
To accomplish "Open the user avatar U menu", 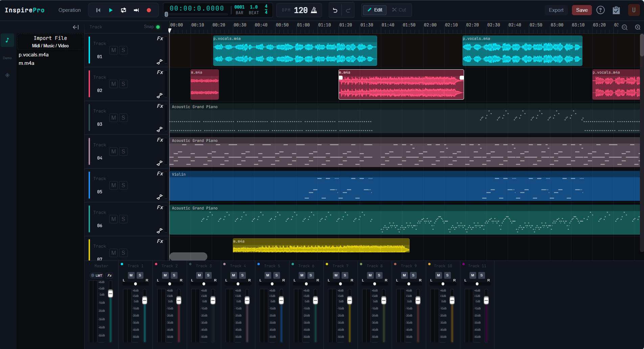I will 634,10.
